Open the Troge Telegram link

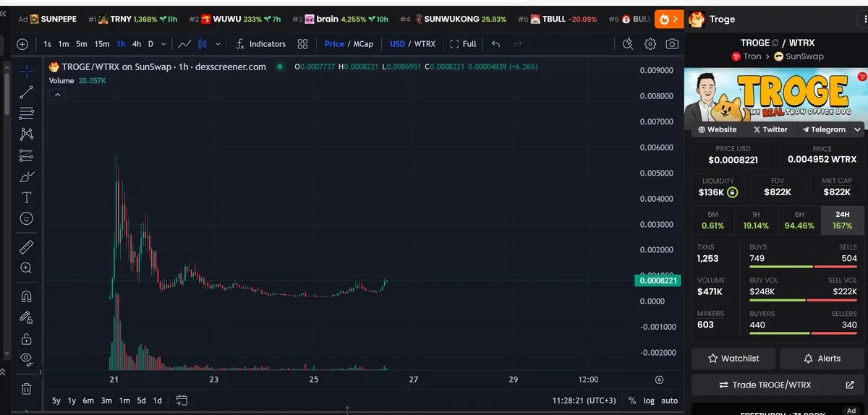823,129
